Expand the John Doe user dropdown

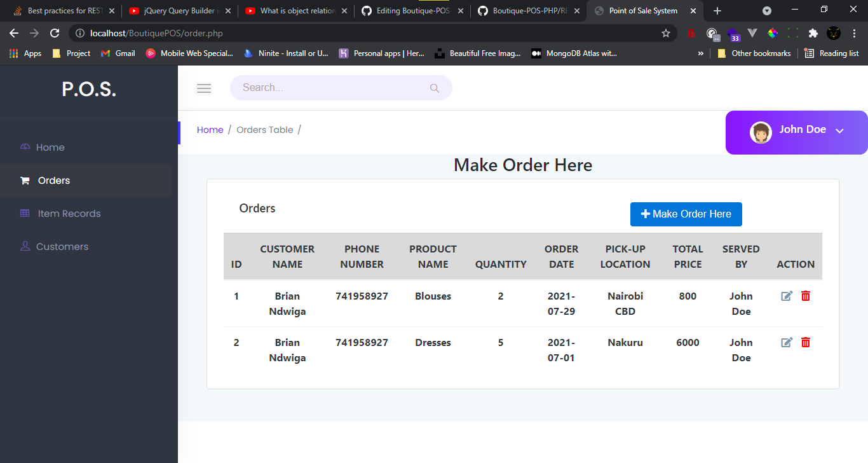click(x=839, y=130)
